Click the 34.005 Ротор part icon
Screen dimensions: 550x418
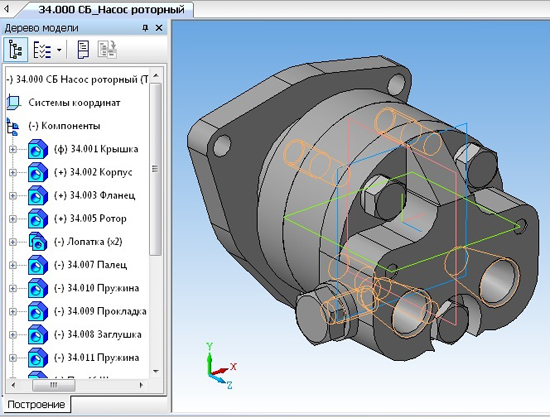click(38, 218)
